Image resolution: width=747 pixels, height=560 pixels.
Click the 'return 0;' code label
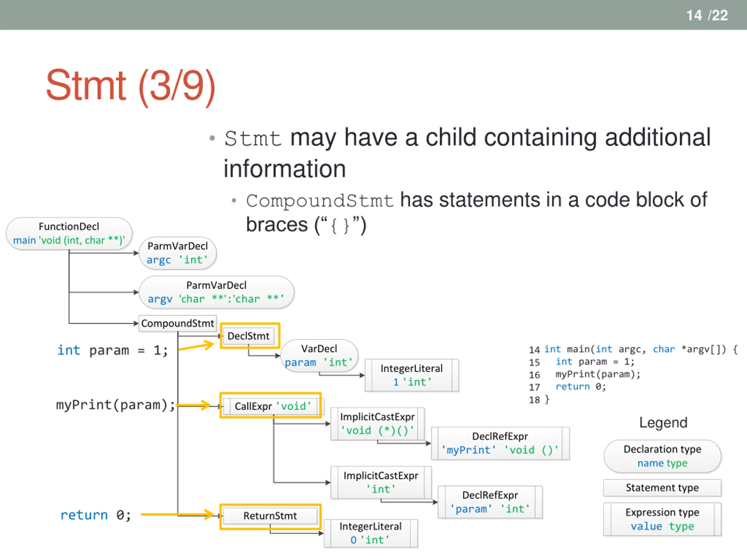pos(96,515)
